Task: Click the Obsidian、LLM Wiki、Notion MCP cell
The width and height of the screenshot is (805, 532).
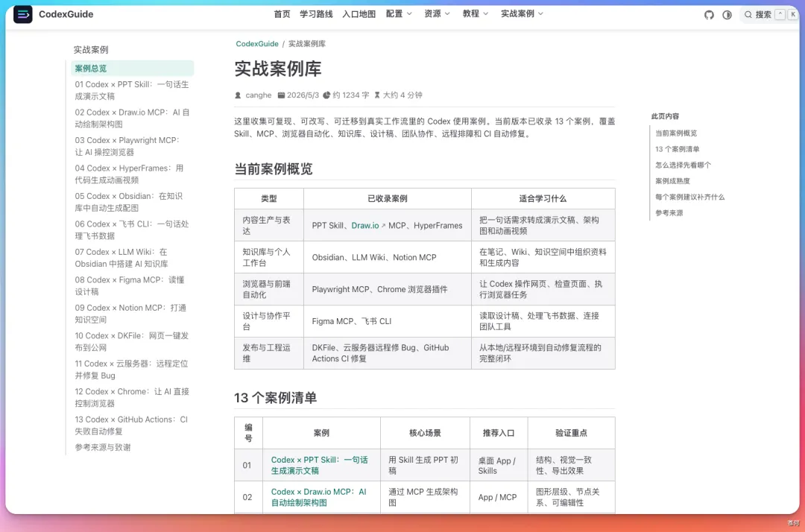Action: pyautogui.click(x=388, y=258)
